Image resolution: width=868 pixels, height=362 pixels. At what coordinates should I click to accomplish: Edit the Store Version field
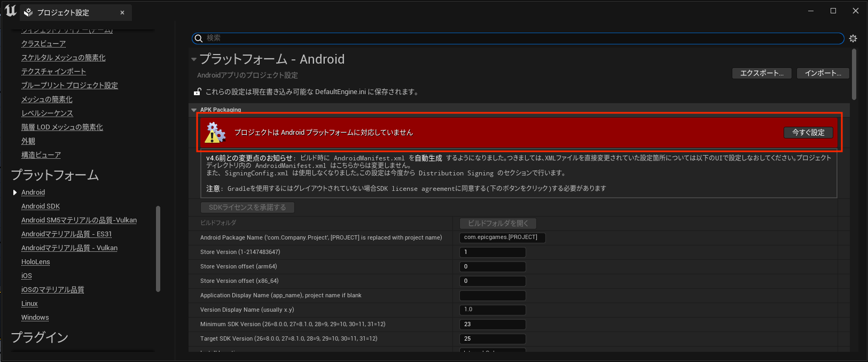(492, 252)
